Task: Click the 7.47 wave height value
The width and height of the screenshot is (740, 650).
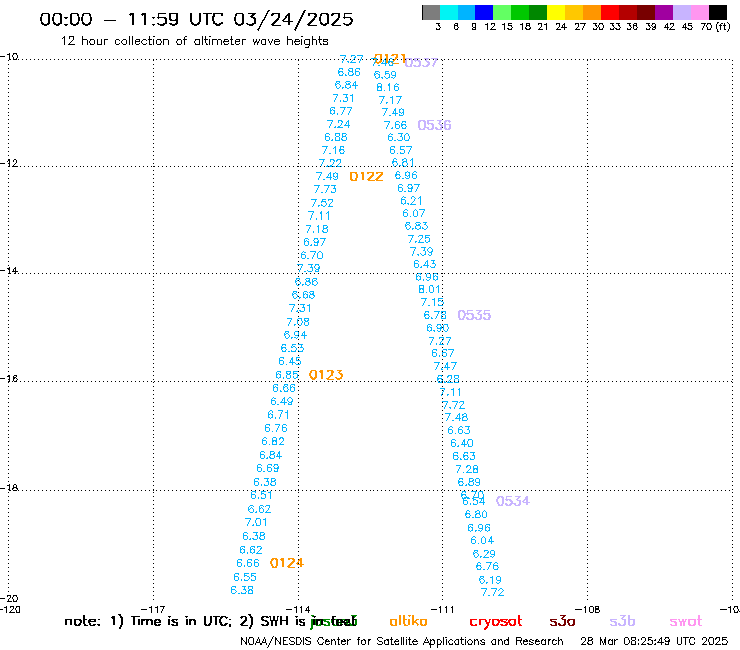Action: pos(446,366)
